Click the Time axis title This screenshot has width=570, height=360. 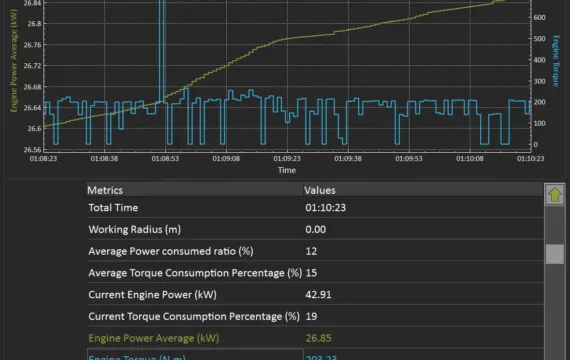pyautogui.click(x=287, y=170)
